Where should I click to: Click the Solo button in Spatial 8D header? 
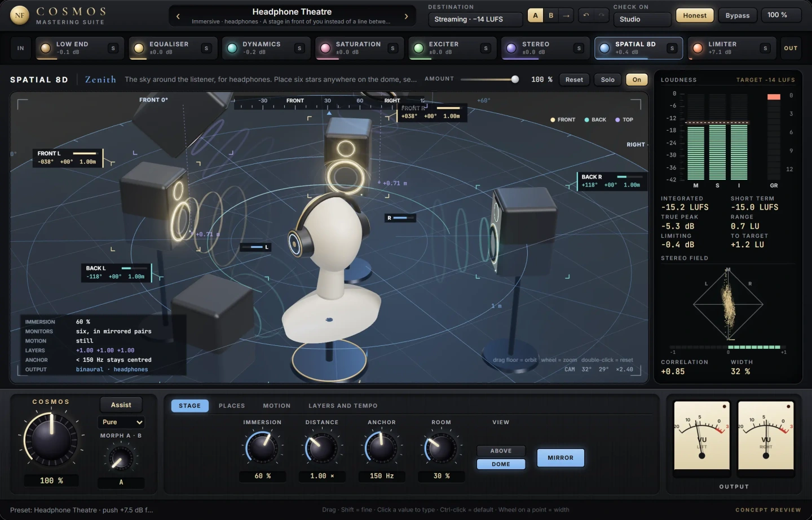[607, 79]
